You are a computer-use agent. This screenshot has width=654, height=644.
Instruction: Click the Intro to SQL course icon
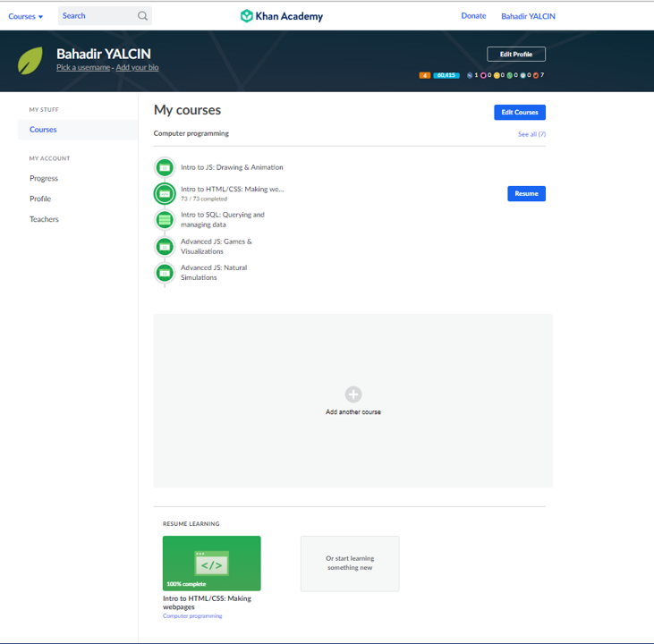(x=165, y=220)
